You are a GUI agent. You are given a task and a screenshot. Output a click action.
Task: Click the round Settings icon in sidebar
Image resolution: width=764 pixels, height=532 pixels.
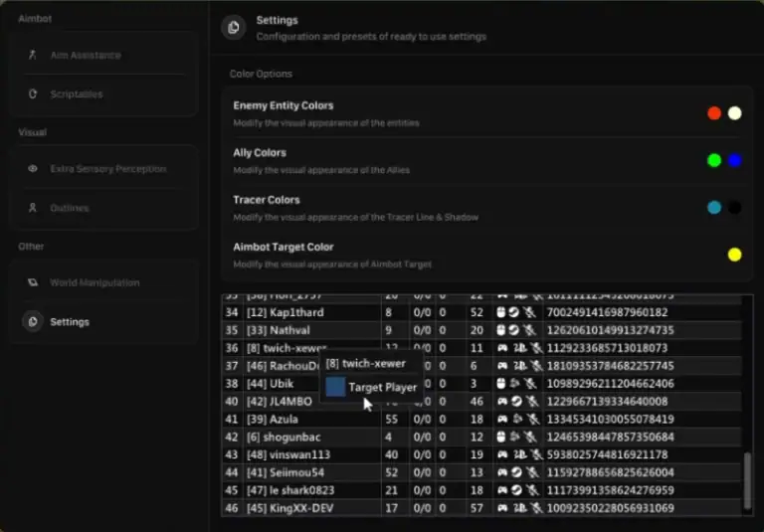coord(32,322)
